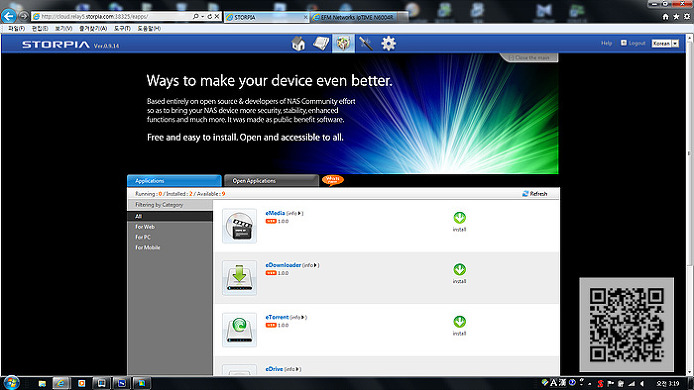This screenshot has width=694, height=390.
Task: Go back with browser back arrow
Action: [x=8, y=16]
